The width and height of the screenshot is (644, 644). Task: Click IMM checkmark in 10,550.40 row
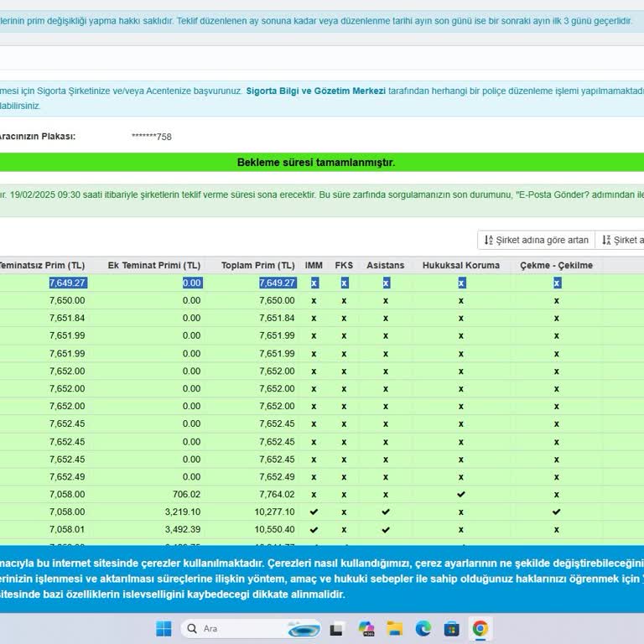click(x=314, y=529)
